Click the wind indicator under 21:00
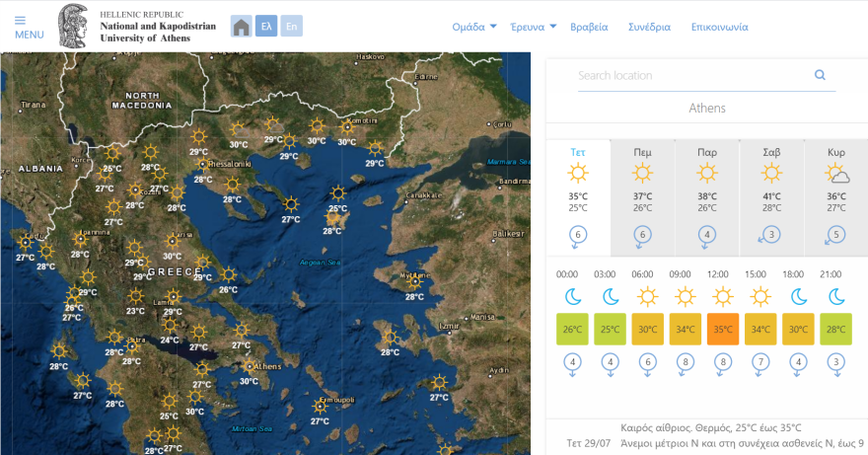The height and width of the screenshot is (455, 868). coord(836,362)
